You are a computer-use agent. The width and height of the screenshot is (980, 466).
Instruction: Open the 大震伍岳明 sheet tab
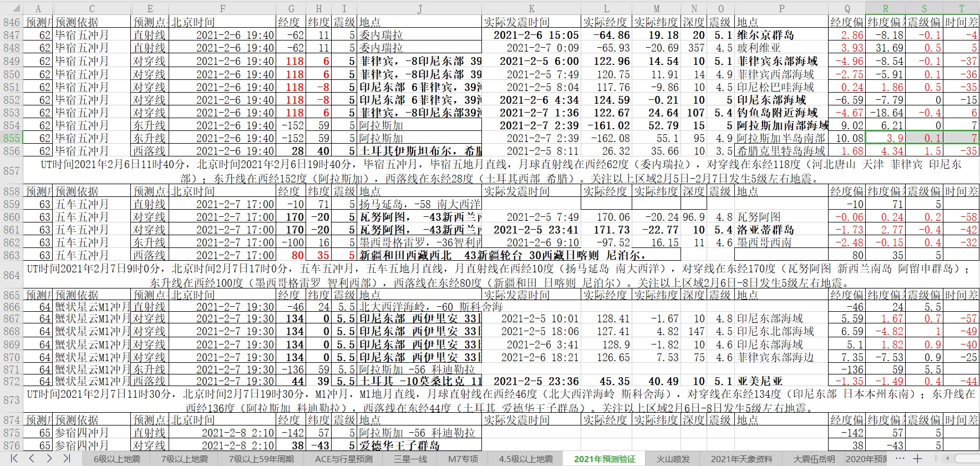[x=814, y=459]
